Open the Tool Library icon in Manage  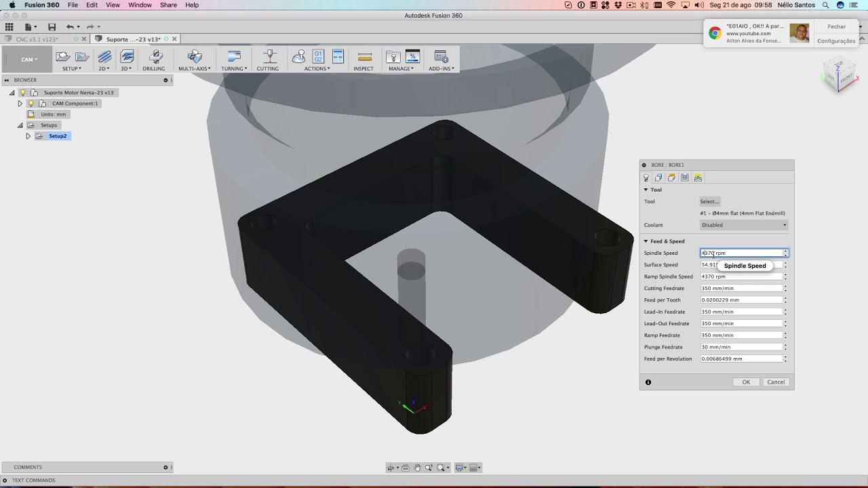pos(393,57)
